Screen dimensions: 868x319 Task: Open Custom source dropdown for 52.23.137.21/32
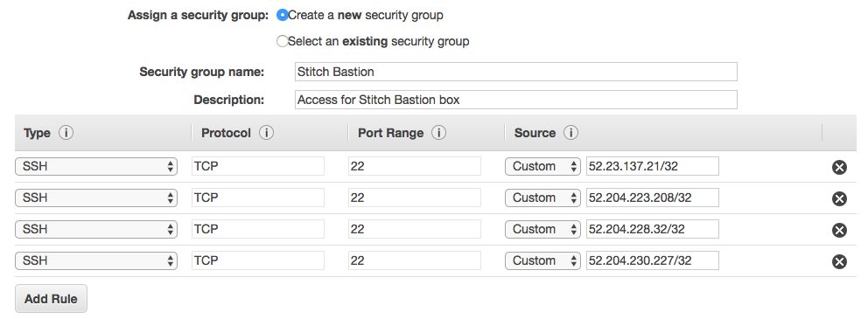tap(542, 166)
